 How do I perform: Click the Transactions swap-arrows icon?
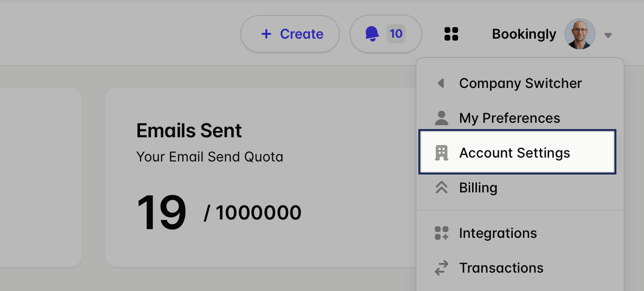(441, 268)
